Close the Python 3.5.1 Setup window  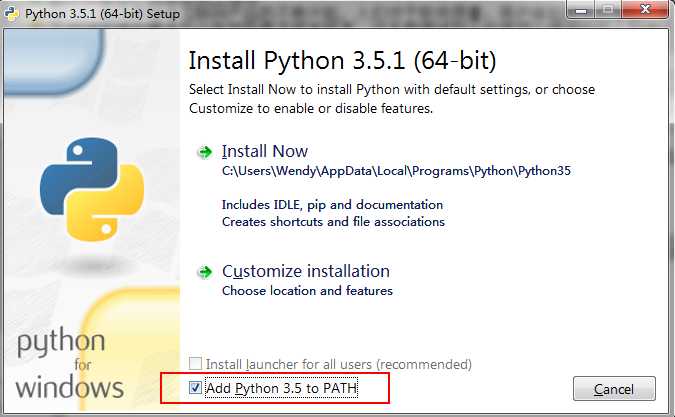click(644, 9)
